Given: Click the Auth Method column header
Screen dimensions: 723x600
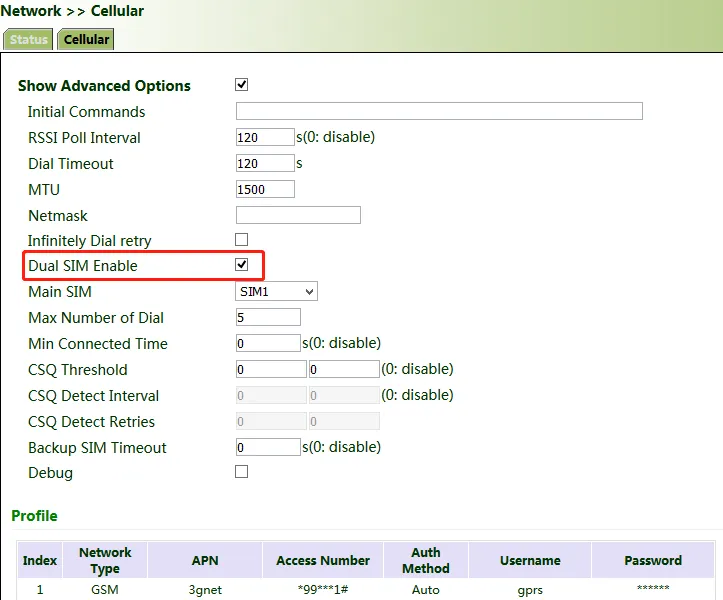Looking at the screenshot, I should 426,560.
